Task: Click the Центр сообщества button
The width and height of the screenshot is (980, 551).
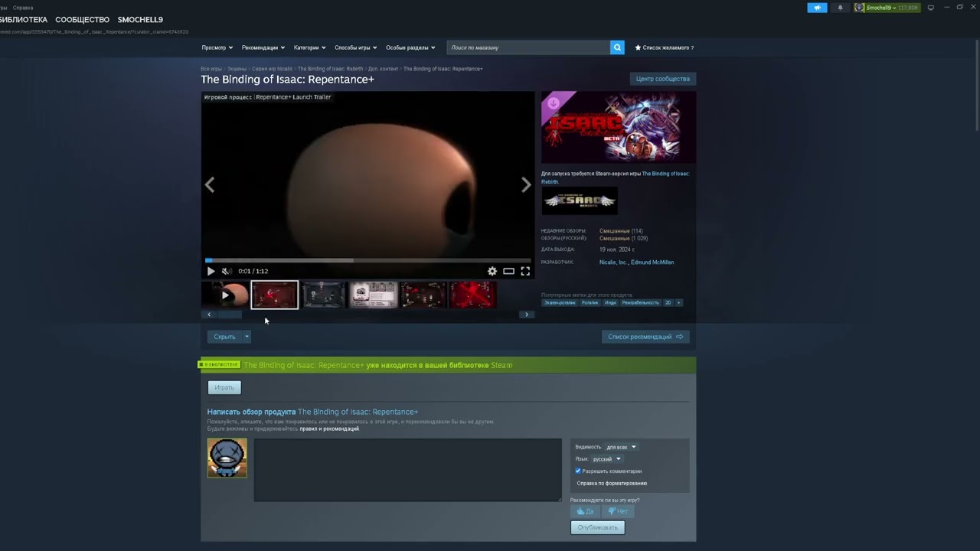Action: tap(663, 79)
